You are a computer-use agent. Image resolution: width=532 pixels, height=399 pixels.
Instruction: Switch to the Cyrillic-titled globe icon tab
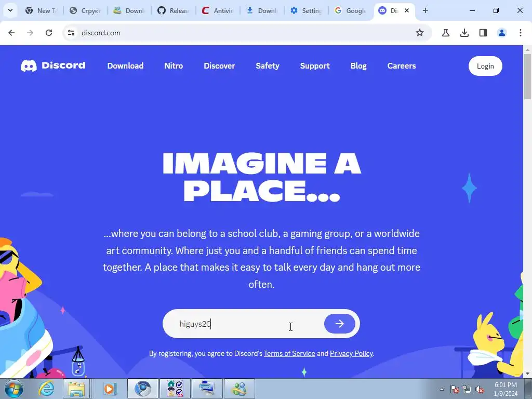tap(85, 10)
